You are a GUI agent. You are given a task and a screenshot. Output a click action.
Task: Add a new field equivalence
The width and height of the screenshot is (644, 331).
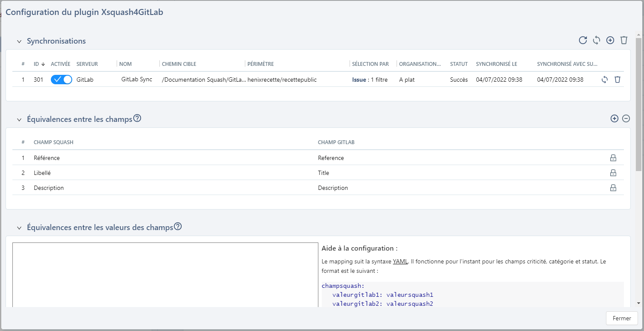pyautogui.click(x=614, y=118)
